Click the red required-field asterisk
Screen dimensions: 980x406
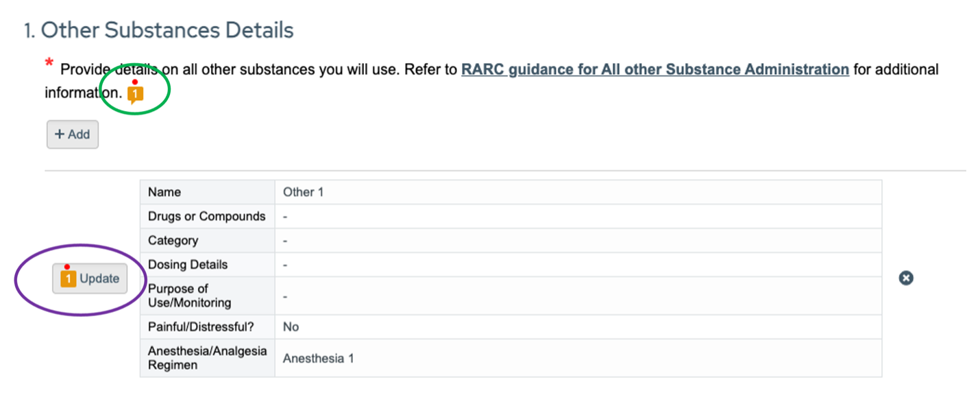point(49,64)
